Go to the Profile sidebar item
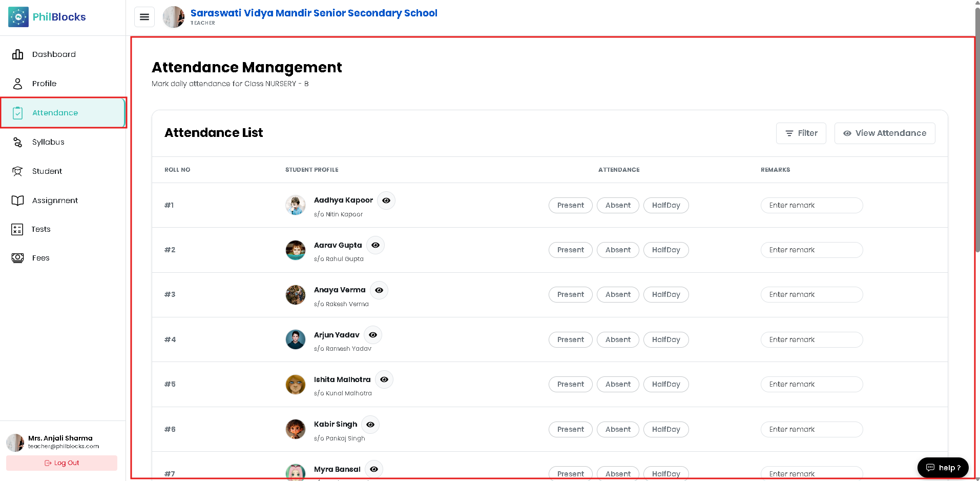Viewport: 980px width, 481px height. 62,84
